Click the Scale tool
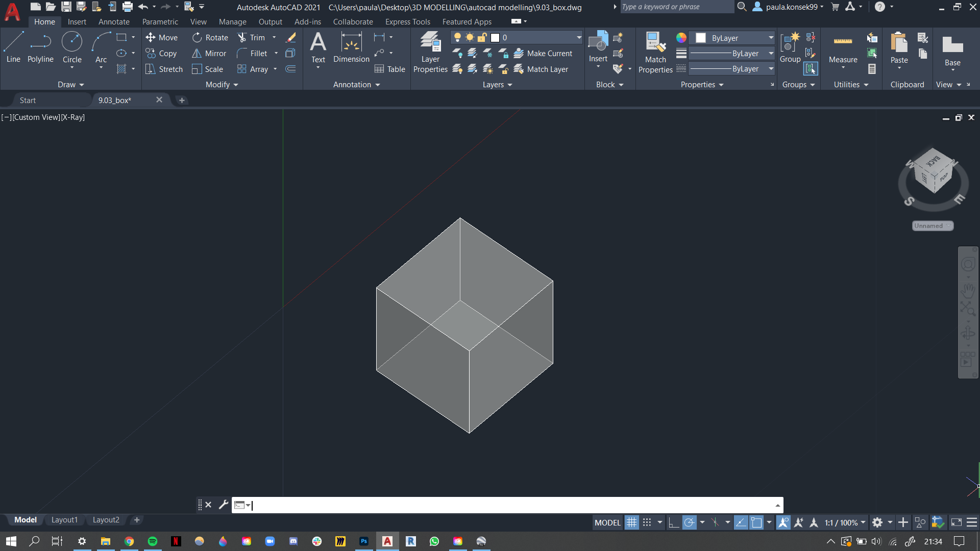980x551 pixels. [x=208, y=69]
